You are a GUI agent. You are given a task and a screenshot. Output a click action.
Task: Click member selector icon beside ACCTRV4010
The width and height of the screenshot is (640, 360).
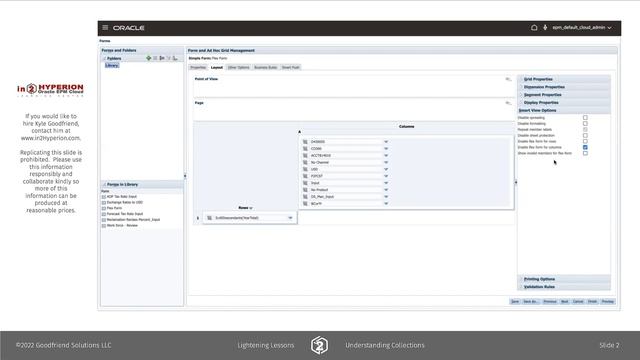[x=305, y=156]
